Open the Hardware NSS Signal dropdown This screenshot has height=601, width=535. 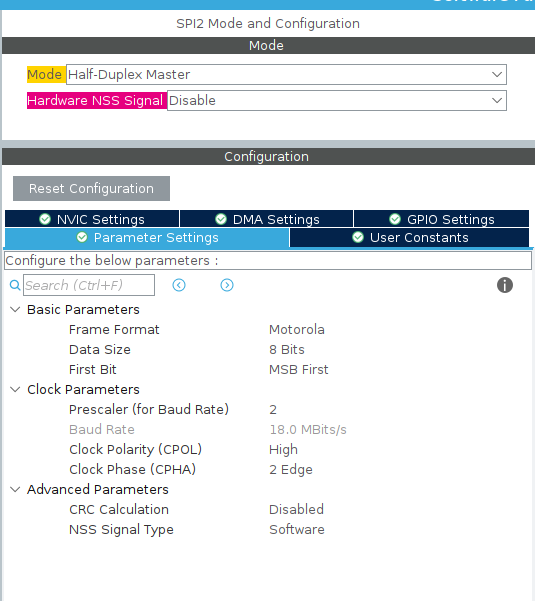337,100
